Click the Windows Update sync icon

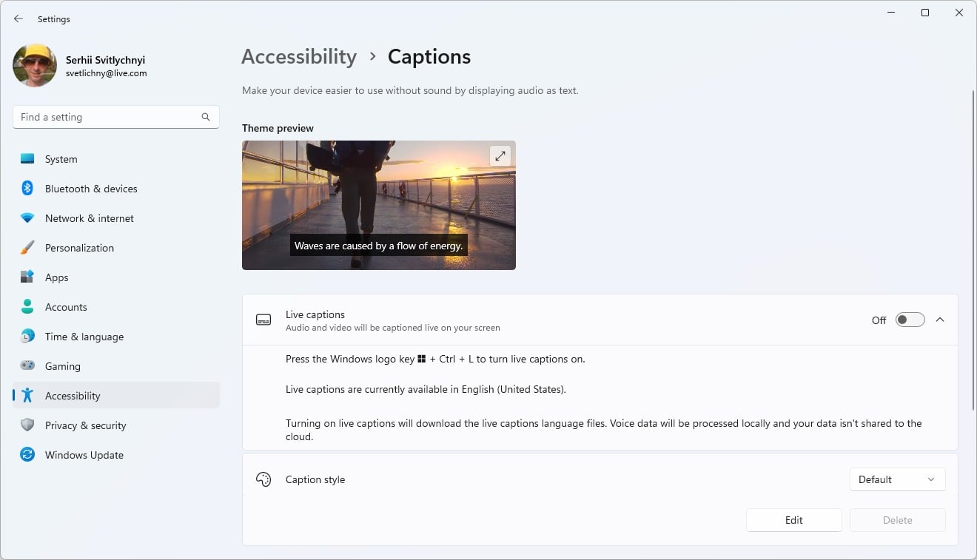coord(27,455)
